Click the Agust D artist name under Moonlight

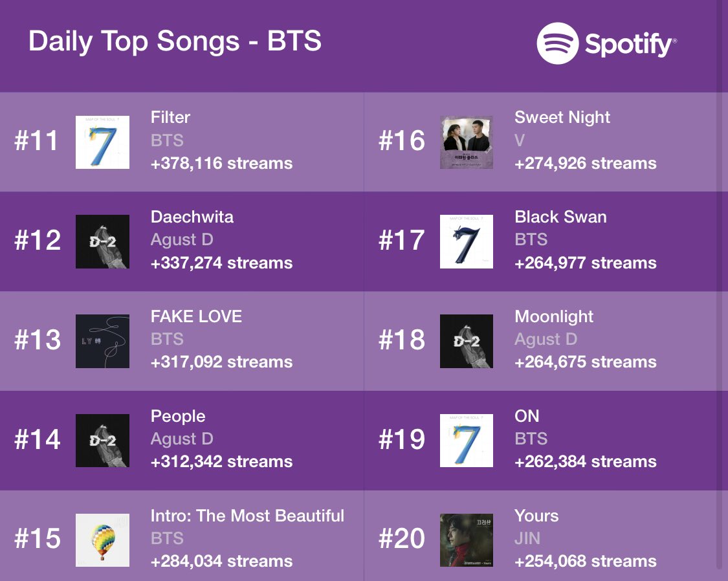546,339
